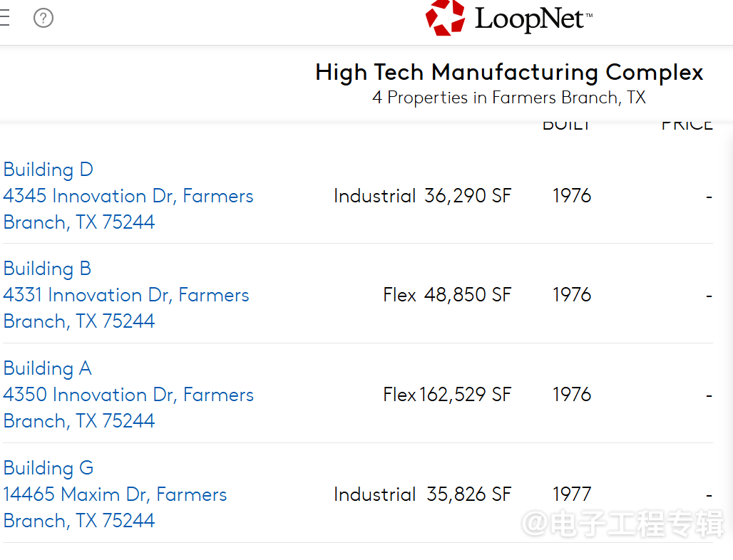The width and height of the screenshot is (733, 560).
Task: Open the Building D 4345 Innovation Dr link
Action: (x=128, y=196)
